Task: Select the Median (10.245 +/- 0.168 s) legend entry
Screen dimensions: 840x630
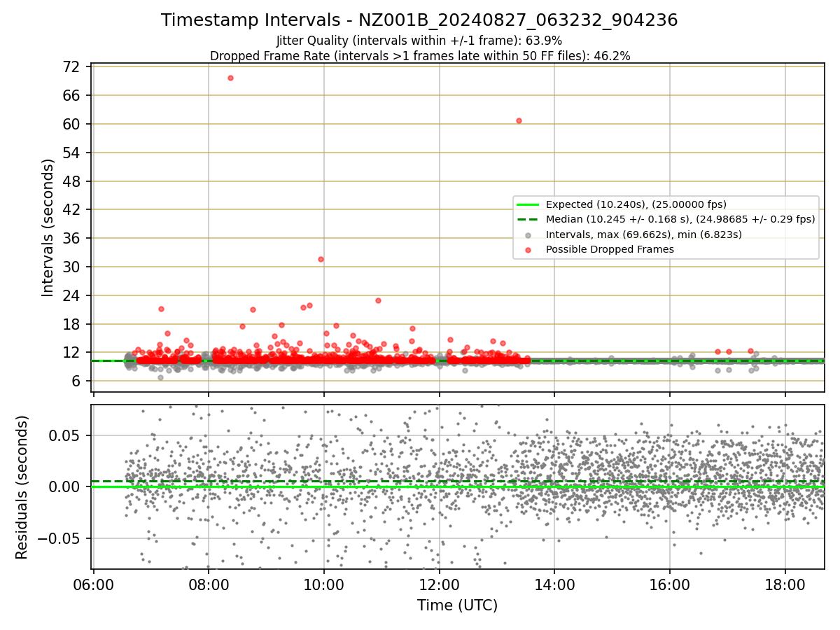Action: (665, 219)
